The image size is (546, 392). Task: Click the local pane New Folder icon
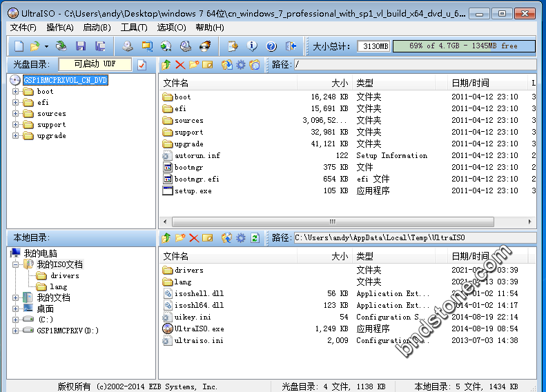tap(180, 238)
